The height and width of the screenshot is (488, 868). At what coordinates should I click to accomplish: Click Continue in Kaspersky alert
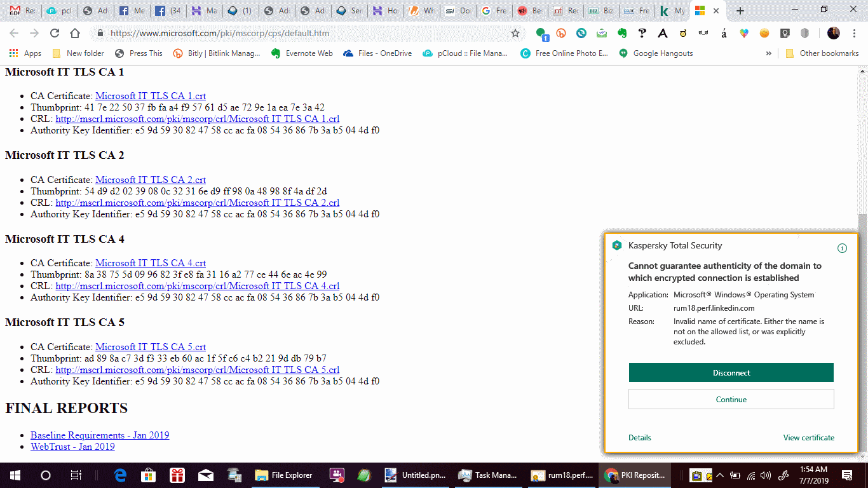tap(731, 400)
